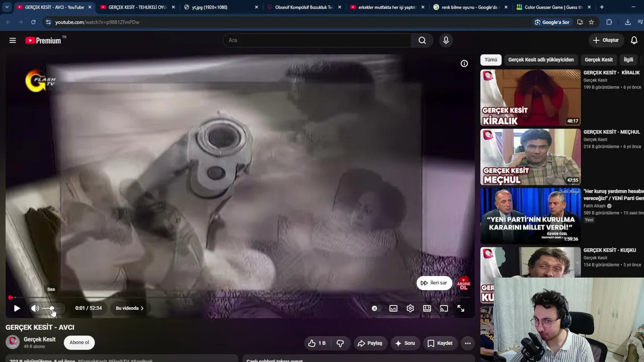This screenshot has width=644, height=362.
Task: Open the KİRALIK video thumbnail
Action: click(x=530, y=98)
